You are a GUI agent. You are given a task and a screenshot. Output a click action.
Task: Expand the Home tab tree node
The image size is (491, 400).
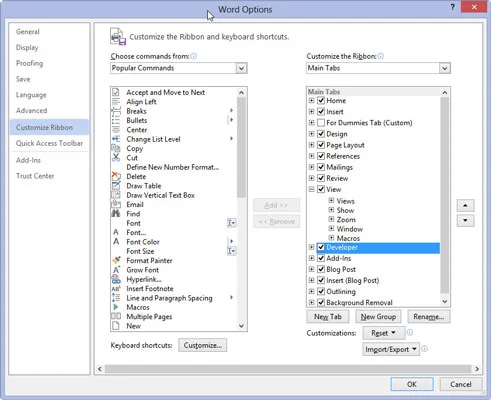pos(311,100)
